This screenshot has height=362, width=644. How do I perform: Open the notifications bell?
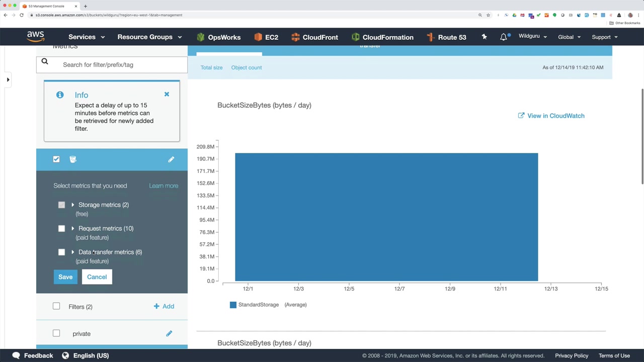[x=504, y=37]
